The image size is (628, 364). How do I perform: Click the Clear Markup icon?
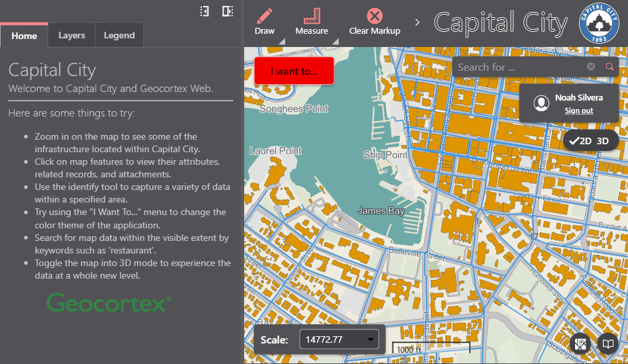(x=375, y=17)
